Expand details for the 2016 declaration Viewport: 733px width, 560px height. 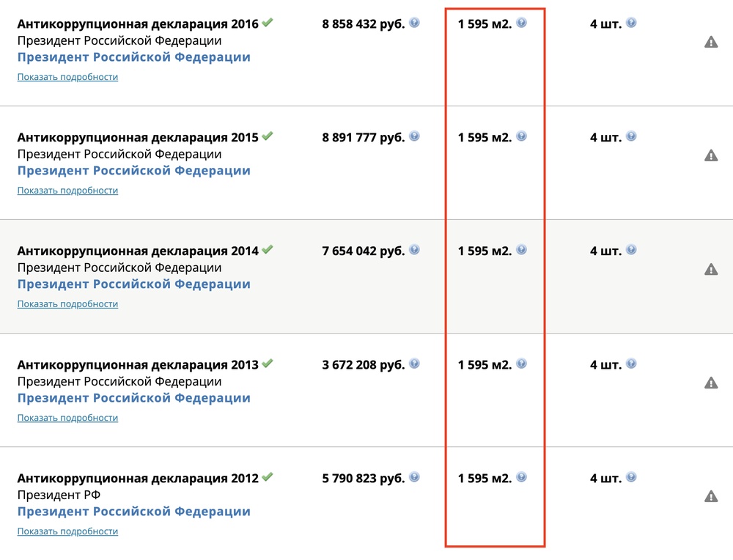tap(67, 77)
